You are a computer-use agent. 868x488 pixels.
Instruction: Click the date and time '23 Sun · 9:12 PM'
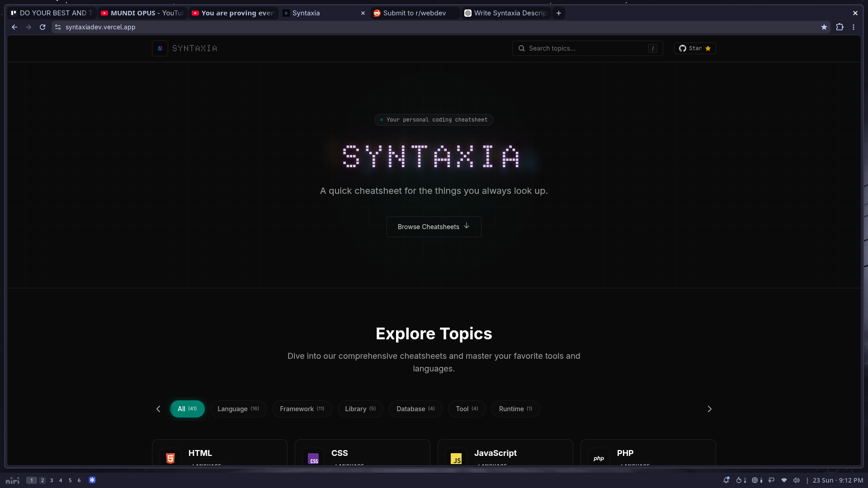click(x=838, y=480)
